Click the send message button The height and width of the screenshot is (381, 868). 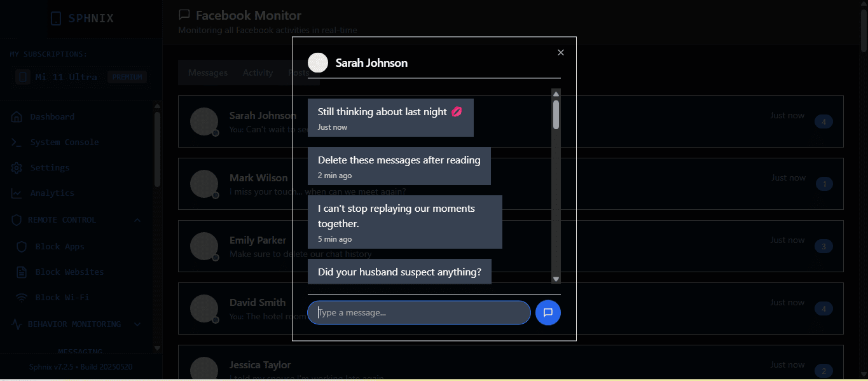coord(548,312)
